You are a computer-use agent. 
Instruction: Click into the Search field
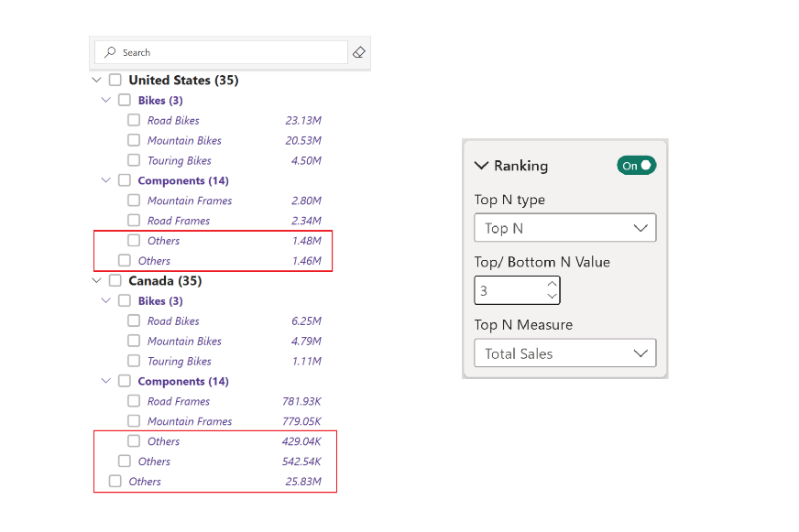tap(221, 52)
